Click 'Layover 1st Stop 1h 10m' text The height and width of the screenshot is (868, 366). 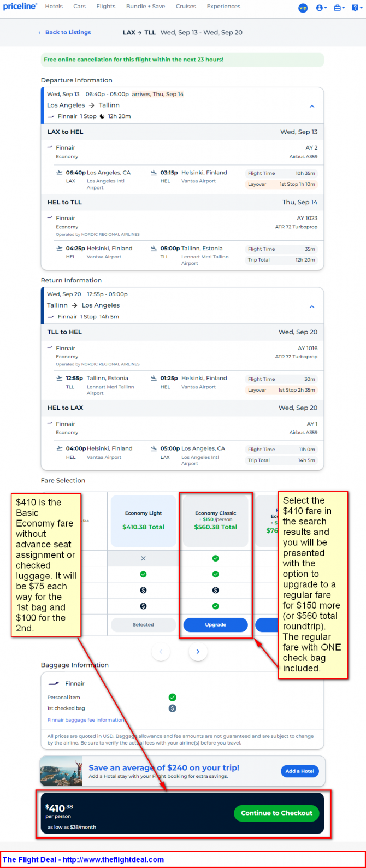point(281,184)
